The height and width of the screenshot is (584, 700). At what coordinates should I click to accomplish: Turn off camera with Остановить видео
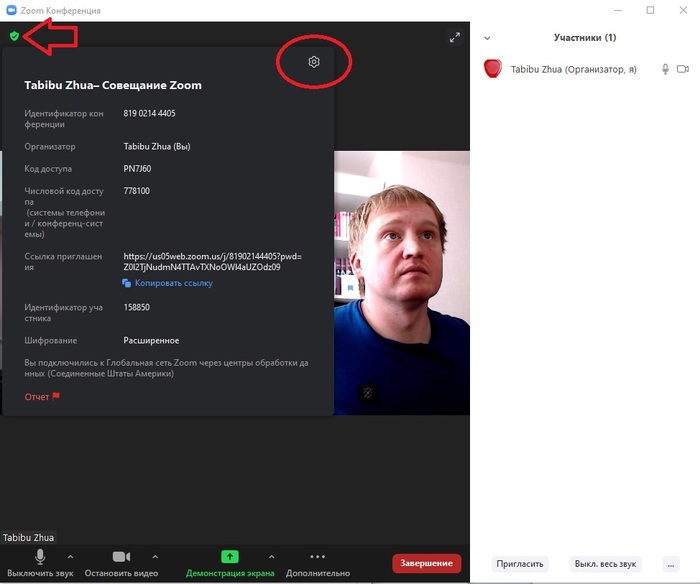pyautogui.click(x=121, y=557)
